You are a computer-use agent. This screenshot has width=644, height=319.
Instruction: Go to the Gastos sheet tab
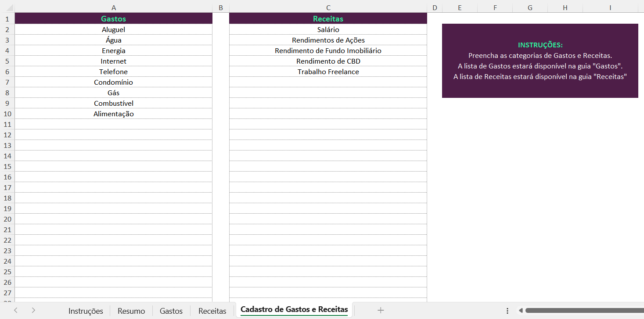[171, 311]
